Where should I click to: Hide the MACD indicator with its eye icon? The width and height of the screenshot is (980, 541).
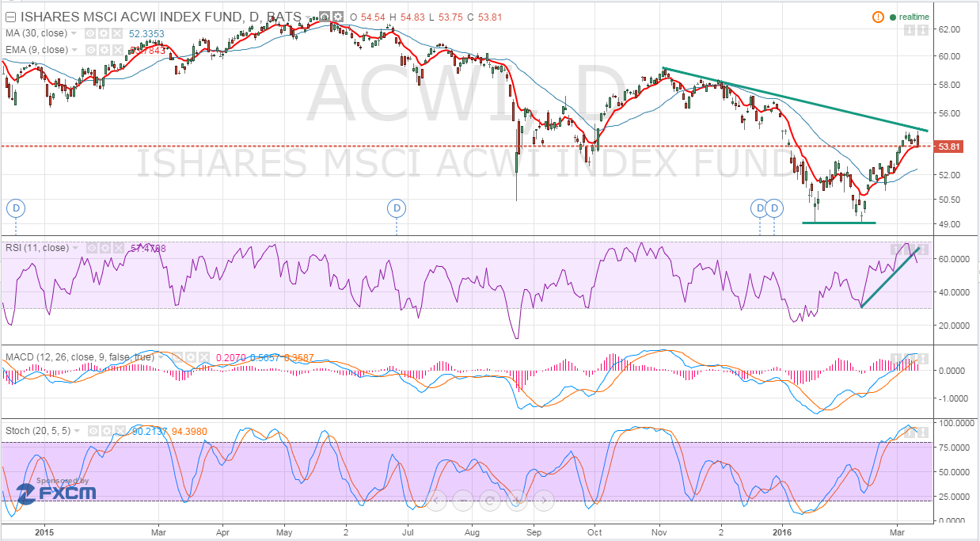pyautogui.click(x=177, y=357)
